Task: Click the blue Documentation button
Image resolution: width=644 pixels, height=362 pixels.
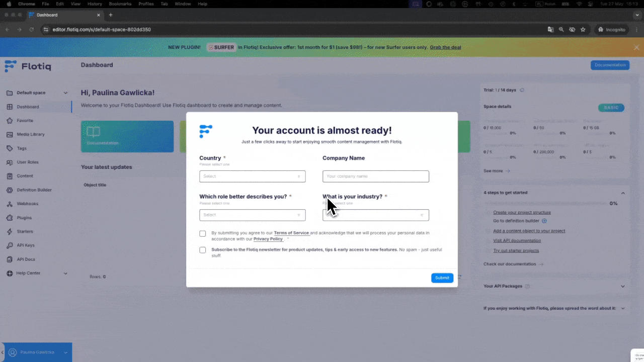Action: [610, 65]
